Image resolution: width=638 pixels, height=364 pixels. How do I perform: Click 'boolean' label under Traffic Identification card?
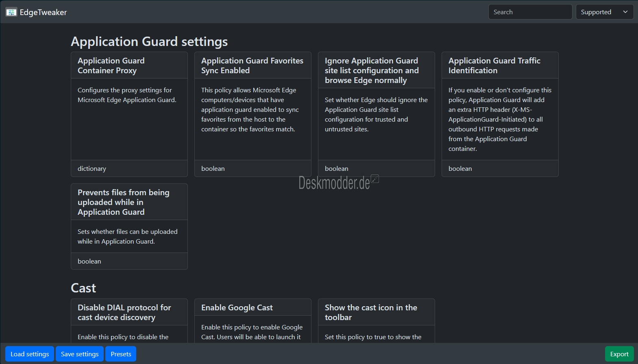[460, 168]
